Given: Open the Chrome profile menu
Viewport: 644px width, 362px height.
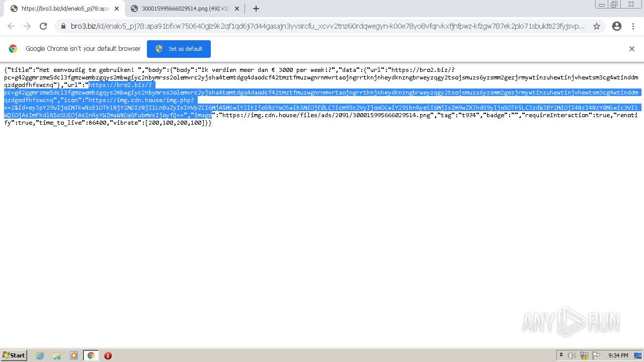Looking at the screenshot, I should (617, 26).
